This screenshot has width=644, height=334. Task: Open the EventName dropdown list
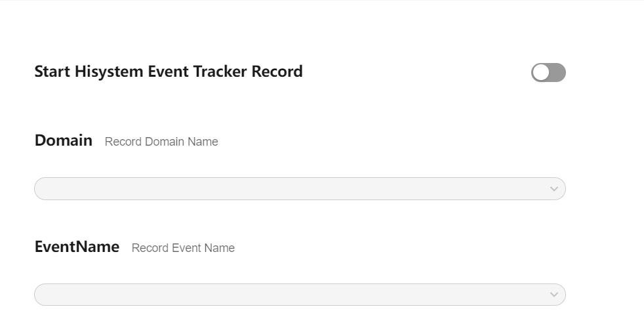click(300, 295)
